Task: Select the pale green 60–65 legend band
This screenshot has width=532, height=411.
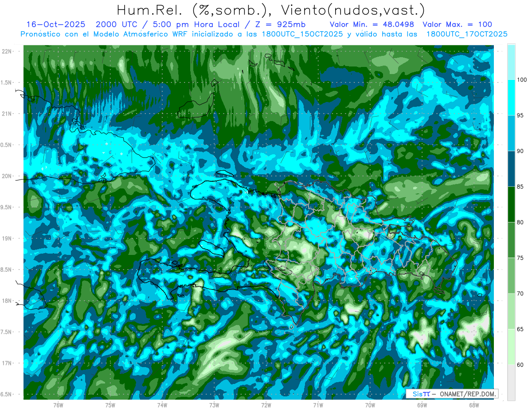Action: point(511,347)
